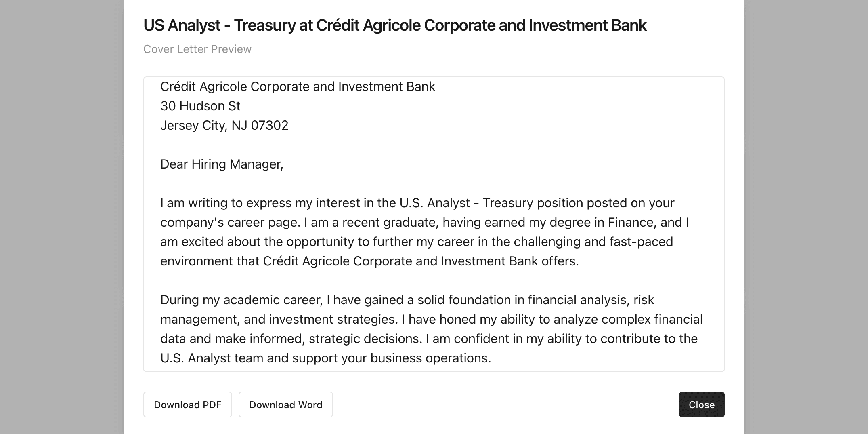868x434 pixels.
Task: Click the Download PDF button
Action: coord(188,405)
